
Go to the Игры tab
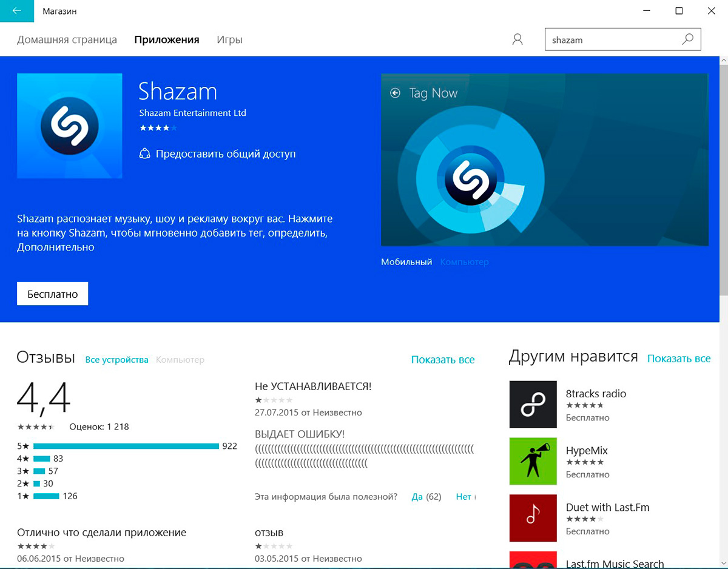coord(229,39)
